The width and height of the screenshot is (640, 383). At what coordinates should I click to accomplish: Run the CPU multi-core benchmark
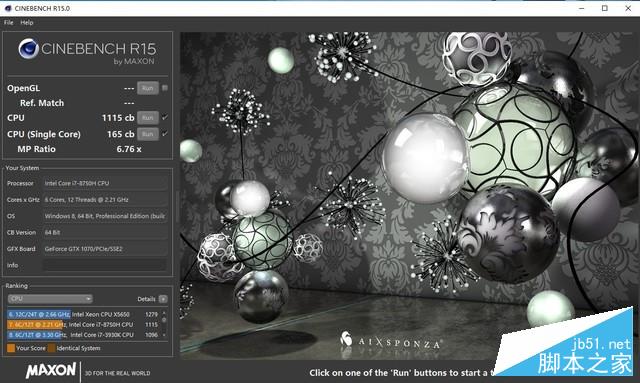(x=148, y=118)
